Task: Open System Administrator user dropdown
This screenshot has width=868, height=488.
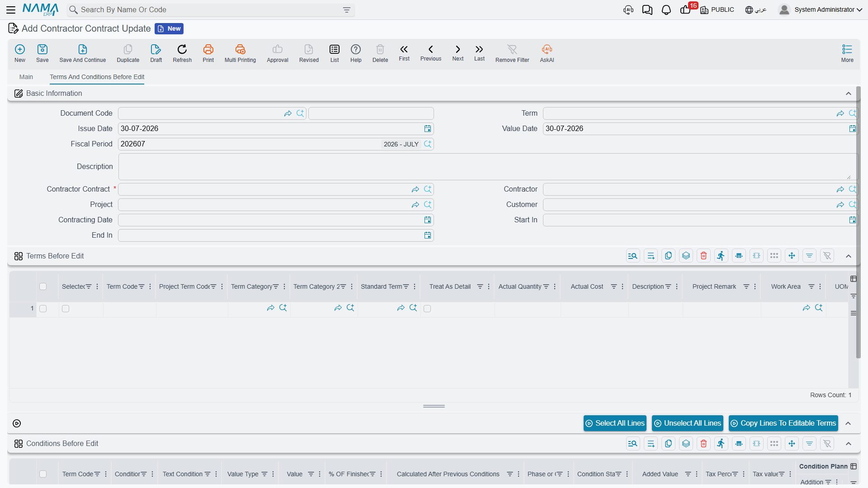Action: pos(821,9)
